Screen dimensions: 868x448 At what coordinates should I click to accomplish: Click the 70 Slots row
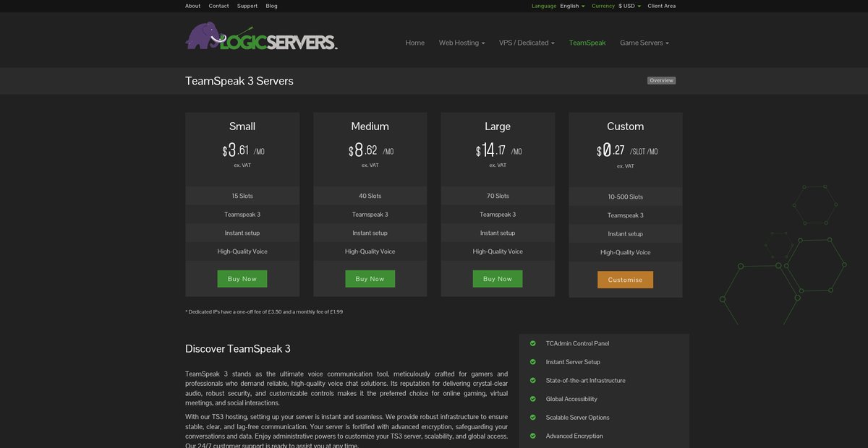pos(498,196)
